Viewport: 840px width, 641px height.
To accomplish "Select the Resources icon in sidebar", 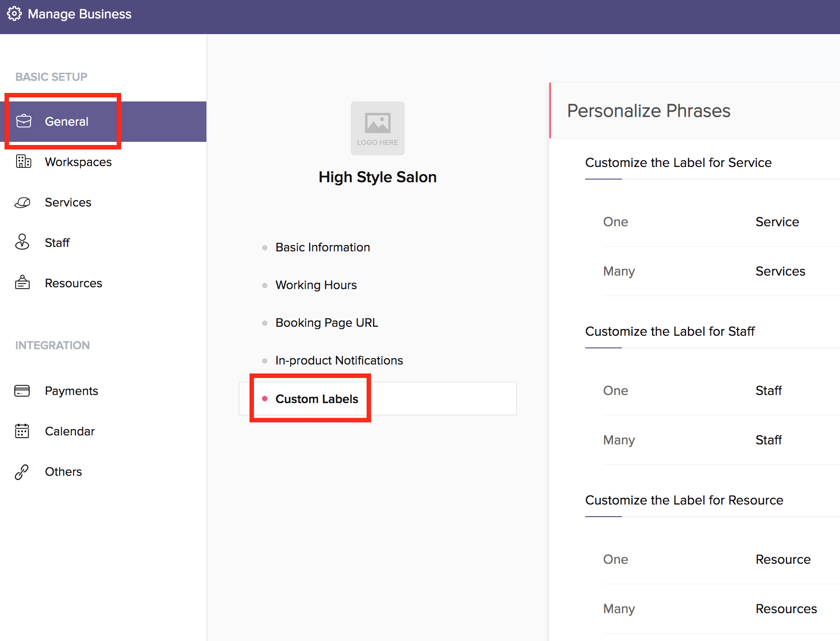I will coord(22,283).
